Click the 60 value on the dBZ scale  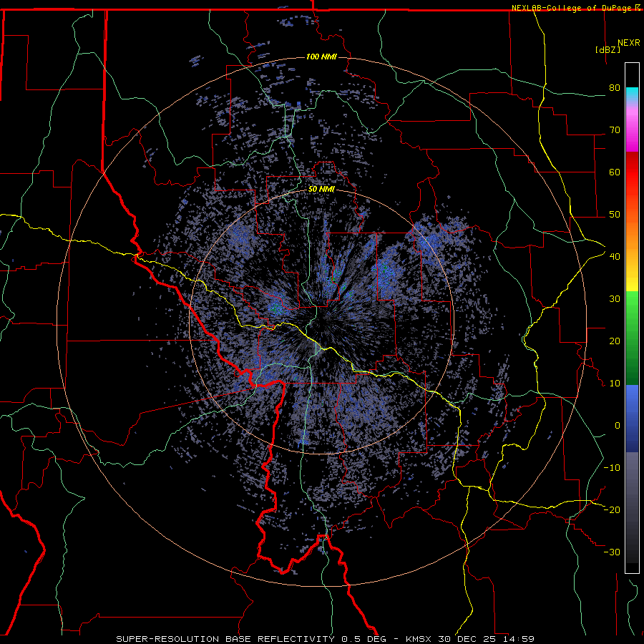point(615,172)
